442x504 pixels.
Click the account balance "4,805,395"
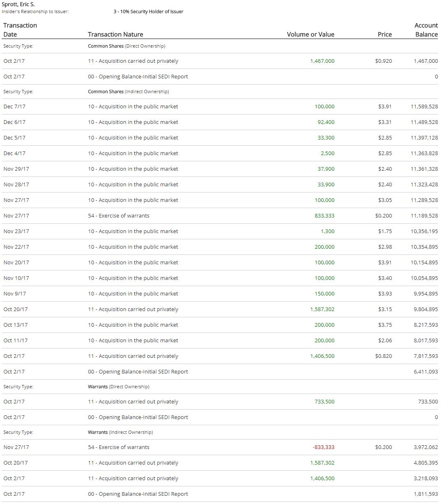[x=426, y=463]
